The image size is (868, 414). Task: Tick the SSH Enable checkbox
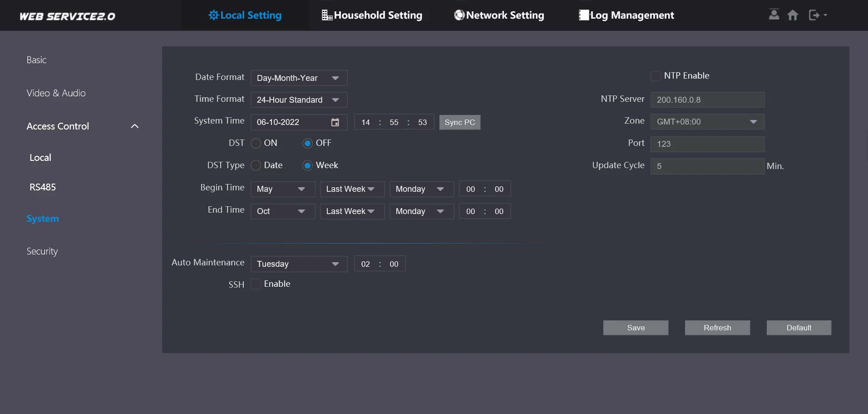pos(256,284)
